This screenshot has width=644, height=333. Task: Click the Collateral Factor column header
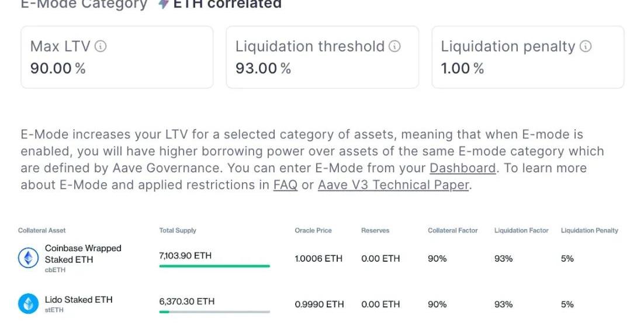point(452,230)
